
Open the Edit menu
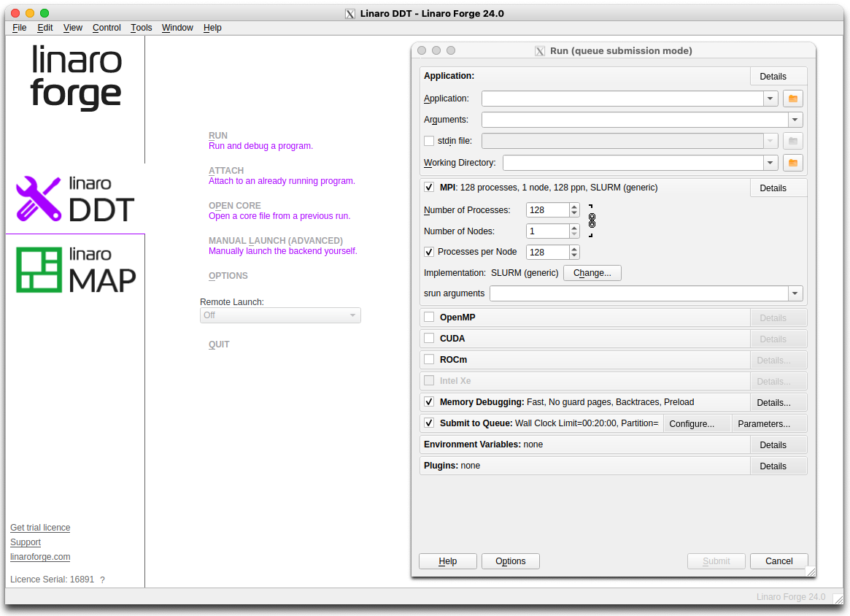pos(45,28)
